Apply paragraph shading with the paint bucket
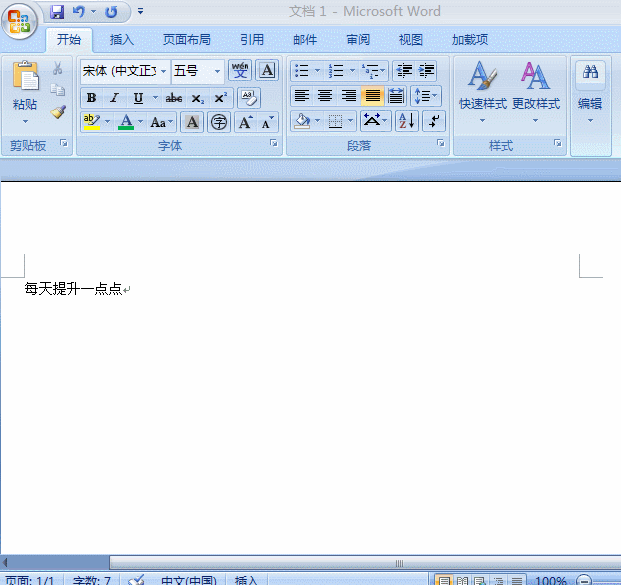This screenshot has height=585, width=621. click(303, 121)
